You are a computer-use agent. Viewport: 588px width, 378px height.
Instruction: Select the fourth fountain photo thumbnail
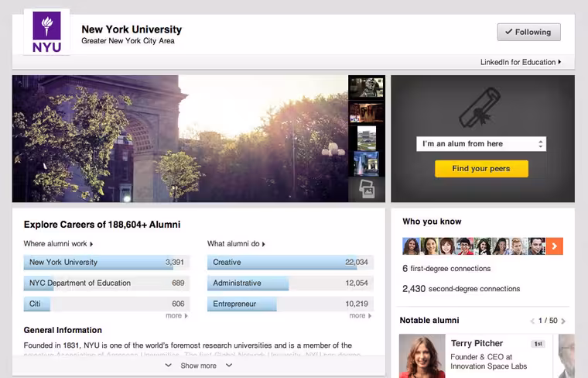point(367,163)
